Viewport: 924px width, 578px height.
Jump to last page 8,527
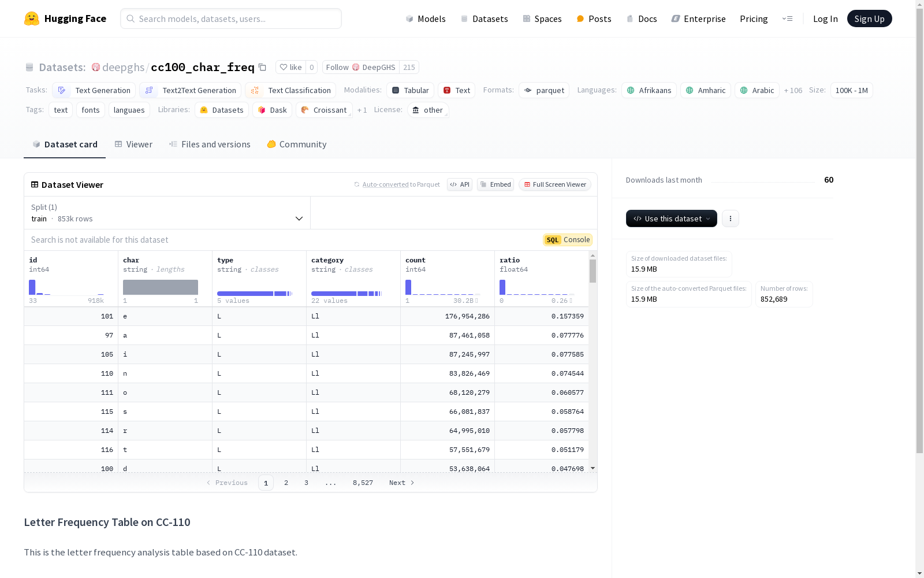363,483
